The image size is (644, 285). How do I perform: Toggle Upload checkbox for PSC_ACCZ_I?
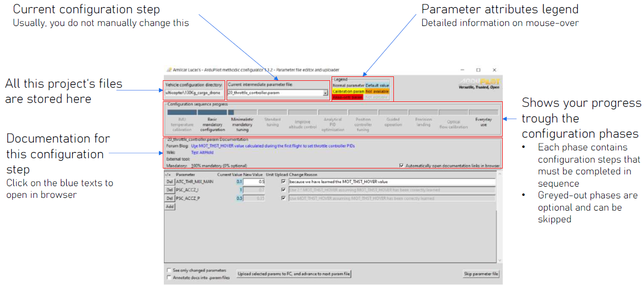pyautogui.click(x=283, y=190)
